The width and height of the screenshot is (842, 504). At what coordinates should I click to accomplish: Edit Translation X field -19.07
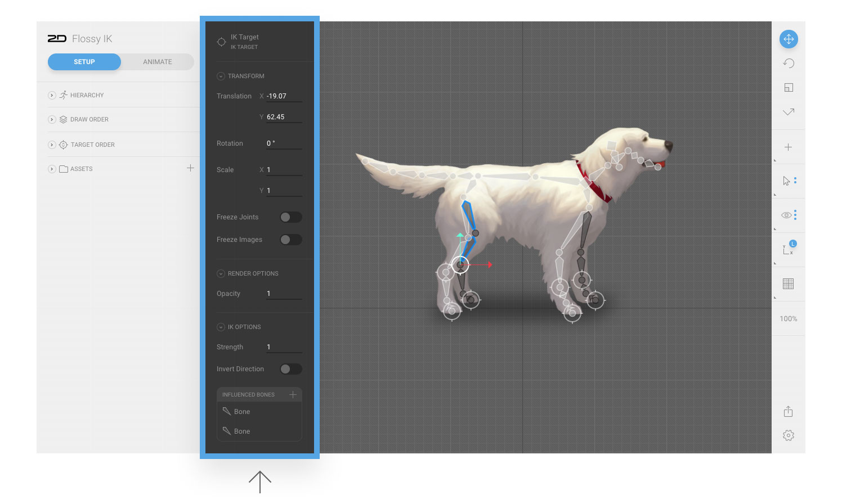point(284,96)
